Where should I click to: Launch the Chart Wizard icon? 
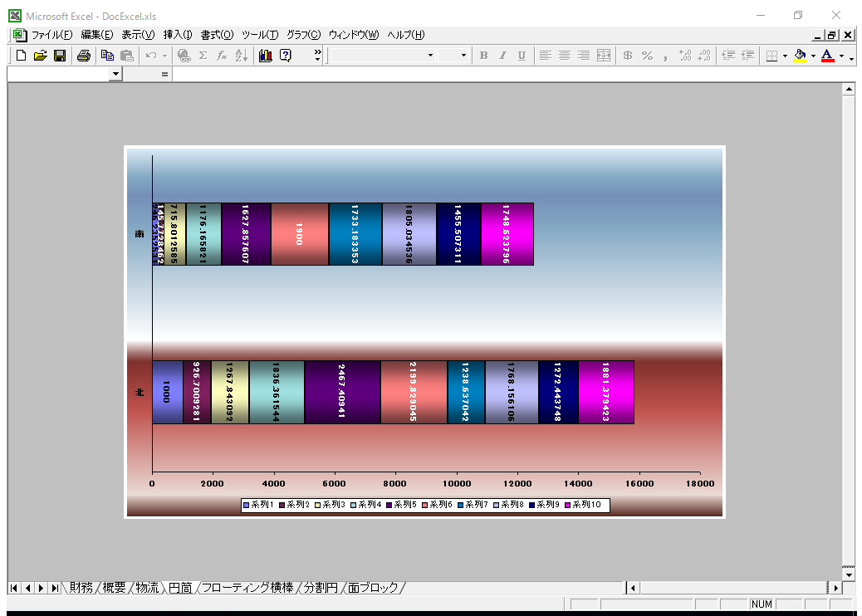pos(266,56)
